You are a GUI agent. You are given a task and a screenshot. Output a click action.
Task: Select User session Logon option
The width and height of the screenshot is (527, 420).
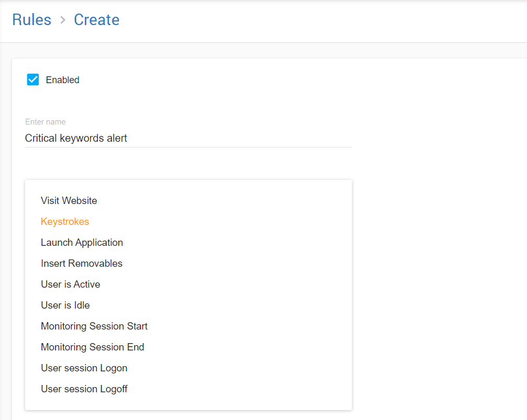point(84,368)
